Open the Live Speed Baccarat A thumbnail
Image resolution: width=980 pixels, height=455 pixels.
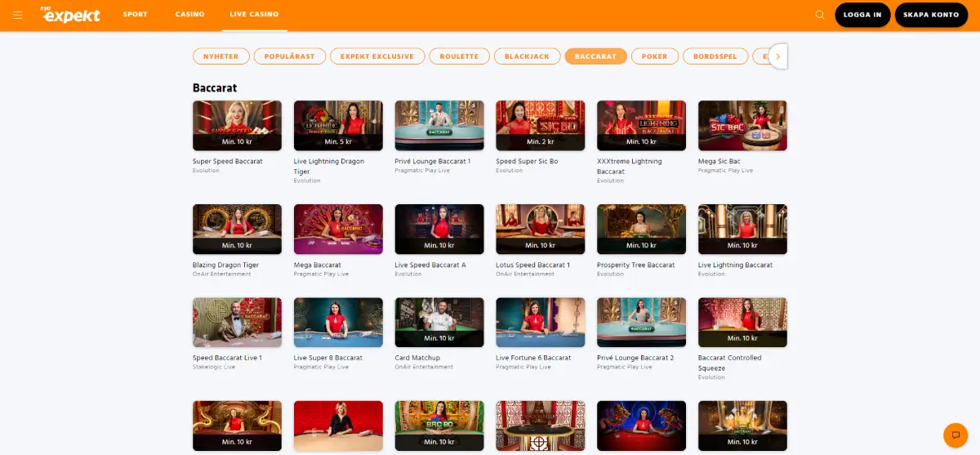pos(439,230)
